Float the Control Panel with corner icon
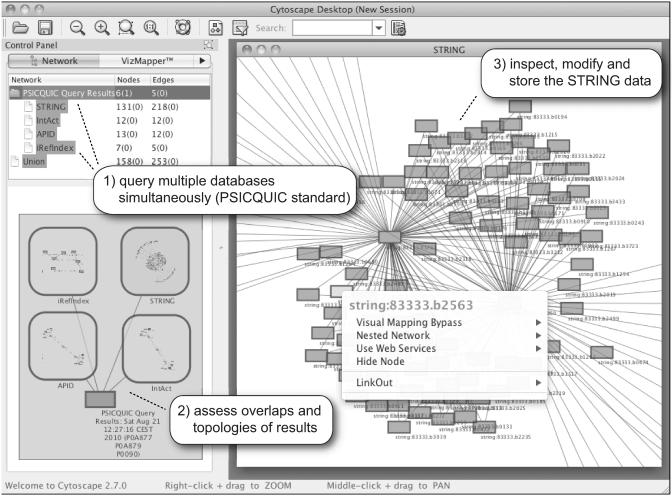 click(208, 45)
